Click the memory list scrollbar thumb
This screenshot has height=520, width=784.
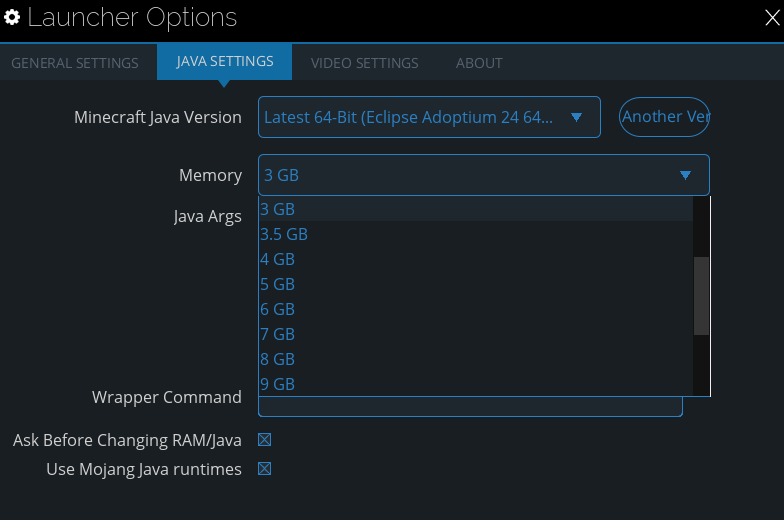pos(701,295)
